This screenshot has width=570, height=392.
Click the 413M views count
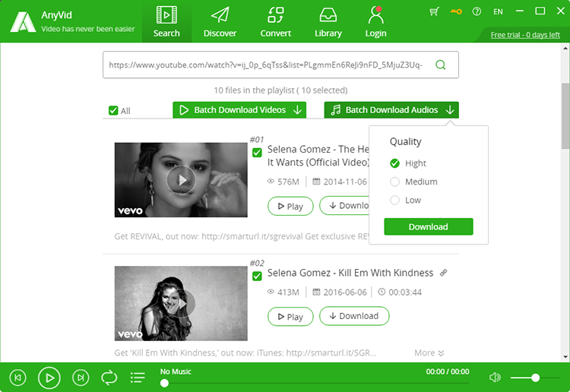pos(288,292)
